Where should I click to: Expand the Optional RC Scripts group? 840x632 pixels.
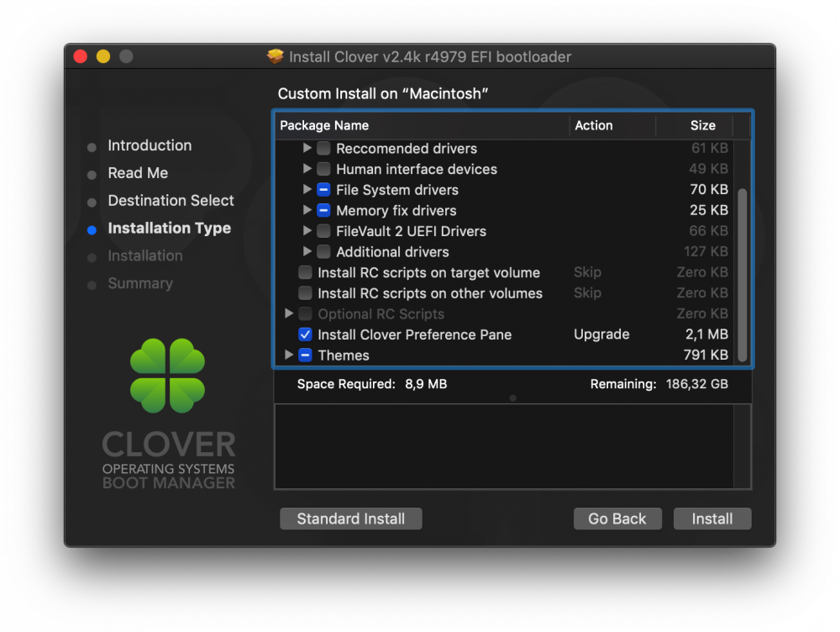[289, 313]
